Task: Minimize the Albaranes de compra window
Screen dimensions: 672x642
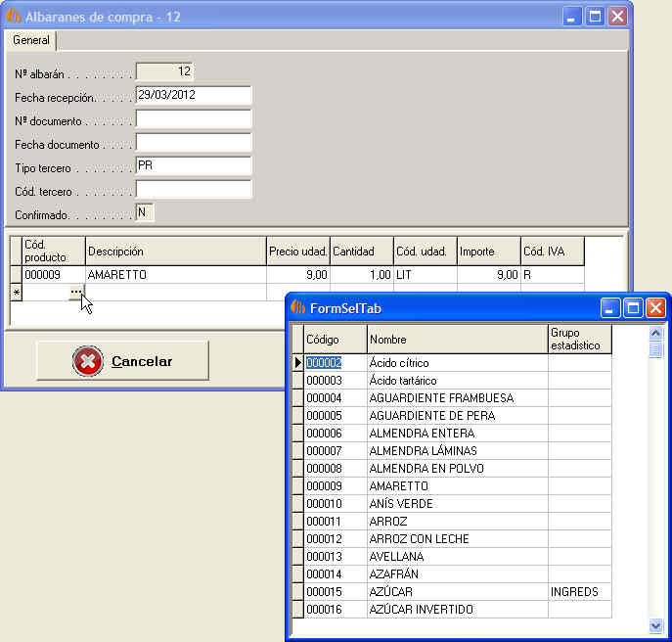Action: pyautogui.click(x=571, y=17)
